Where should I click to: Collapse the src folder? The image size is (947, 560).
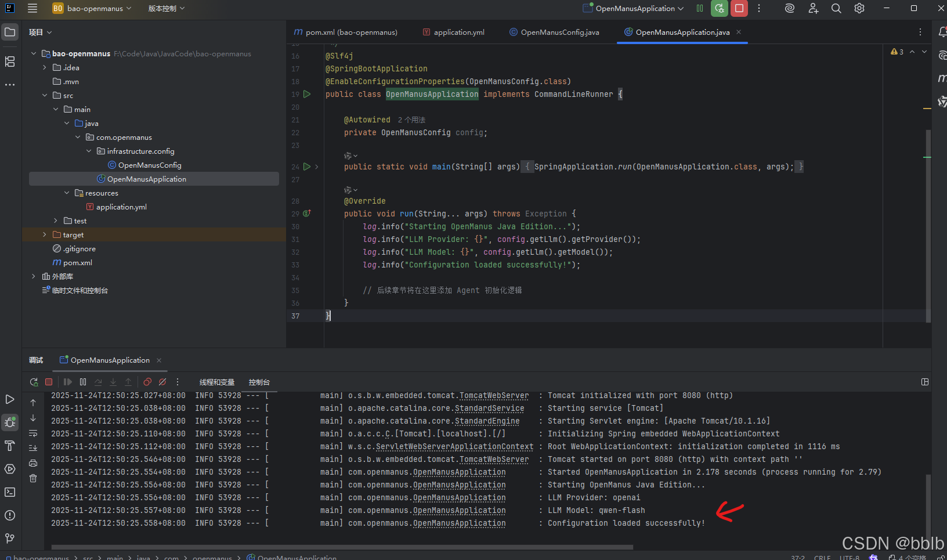45,95
